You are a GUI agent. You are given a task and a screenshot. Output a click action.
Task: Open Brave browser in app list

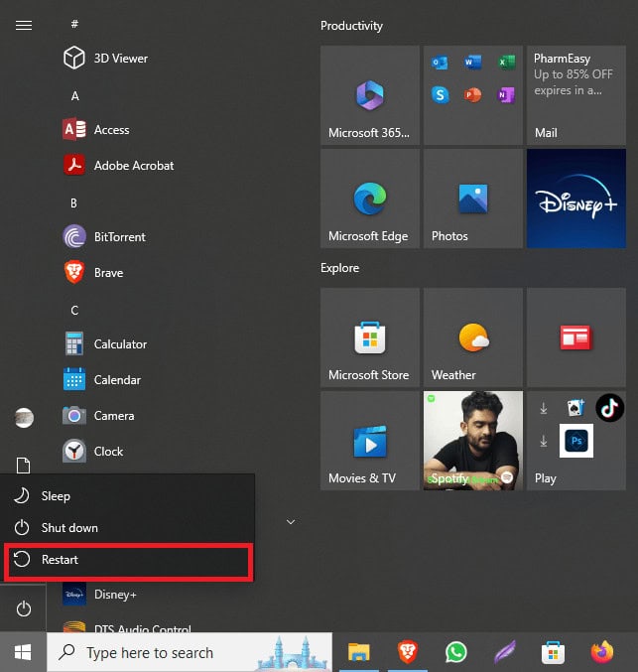[x=93, y=272]
